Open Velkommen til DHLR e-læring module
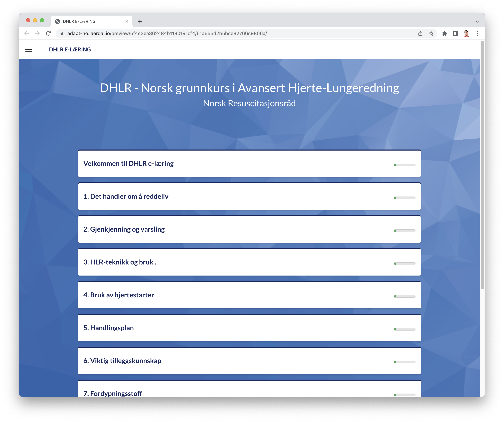Viewport: 504px width, 422px height. [x=249, y=163]
